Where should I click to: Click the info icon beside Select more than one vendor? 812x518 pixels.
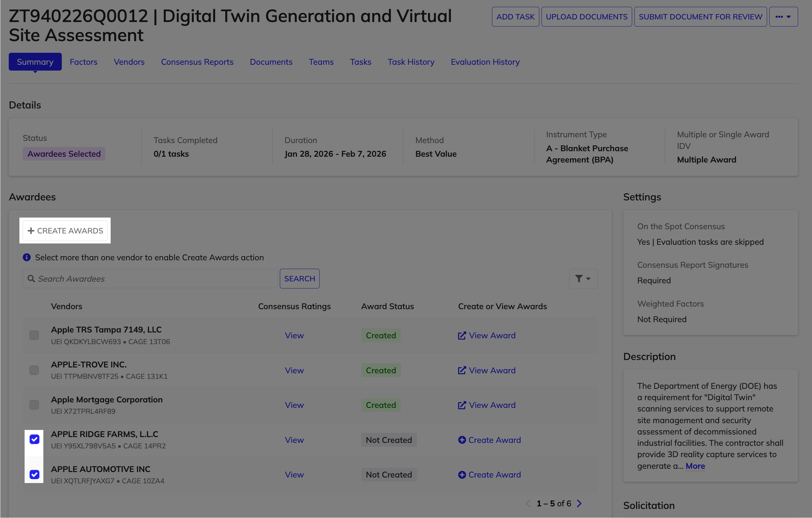pyautogui.click(x=27, y=257)
